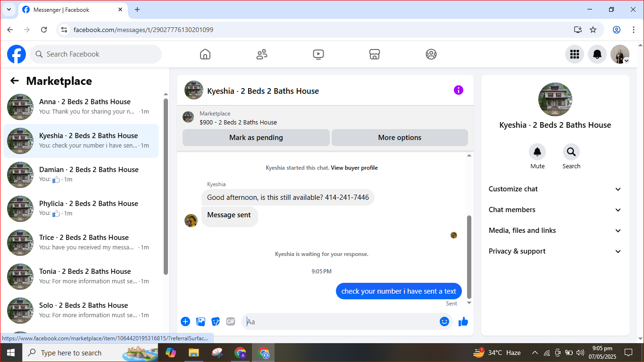Open Marketplace icon in top navigation

[x=375, y=54]
